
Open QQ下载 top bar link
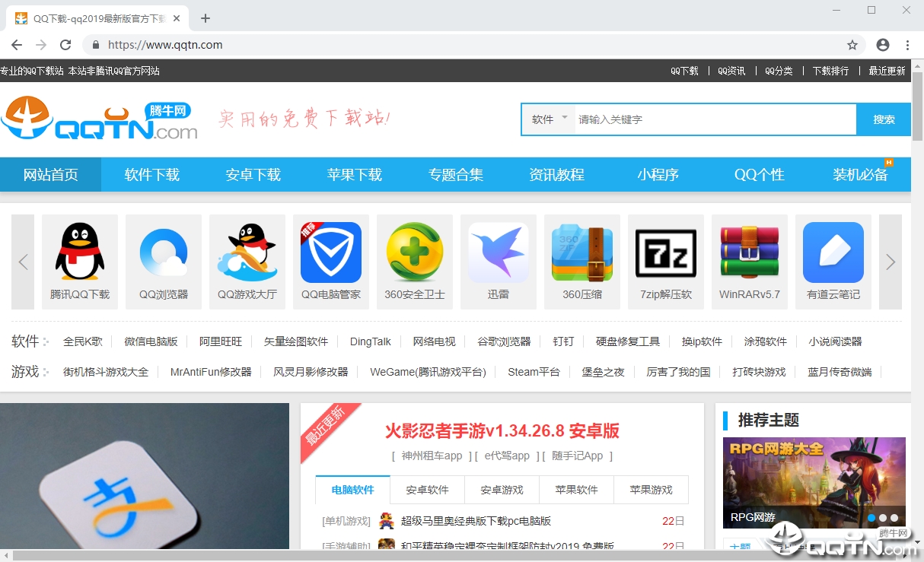[684, 71]
